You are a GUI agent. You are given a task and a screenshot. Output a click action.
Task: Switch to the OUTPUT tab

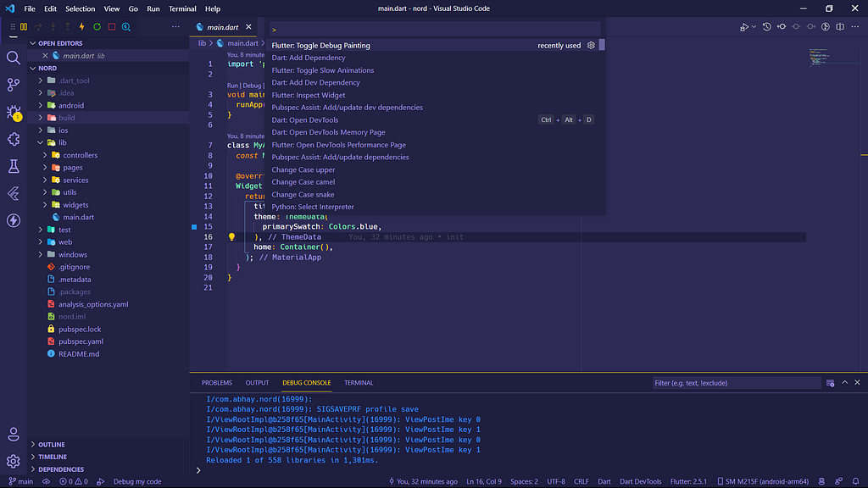[257, 383]
